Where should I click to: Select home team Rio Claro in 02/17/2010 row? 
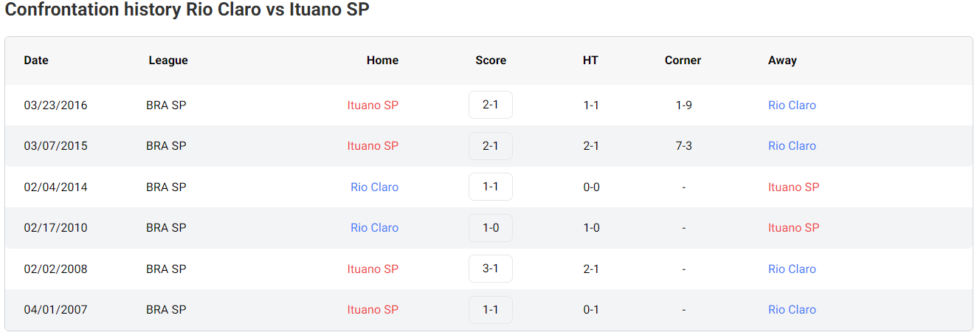[x=374, y=228]
